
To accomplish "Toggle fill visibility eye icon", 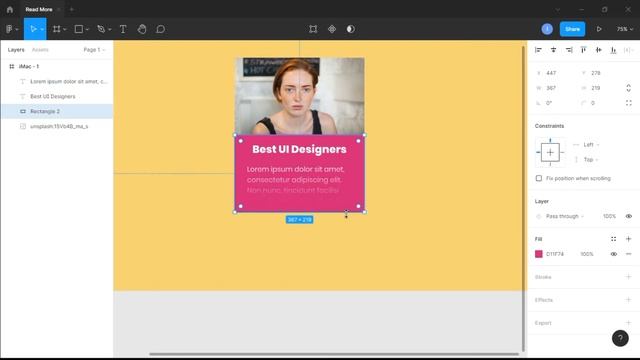I will click(613, 254).
